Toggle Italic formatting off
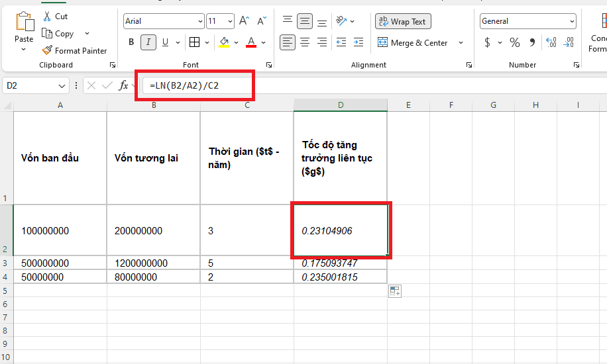The image size is (607, 364). point(148,42)
